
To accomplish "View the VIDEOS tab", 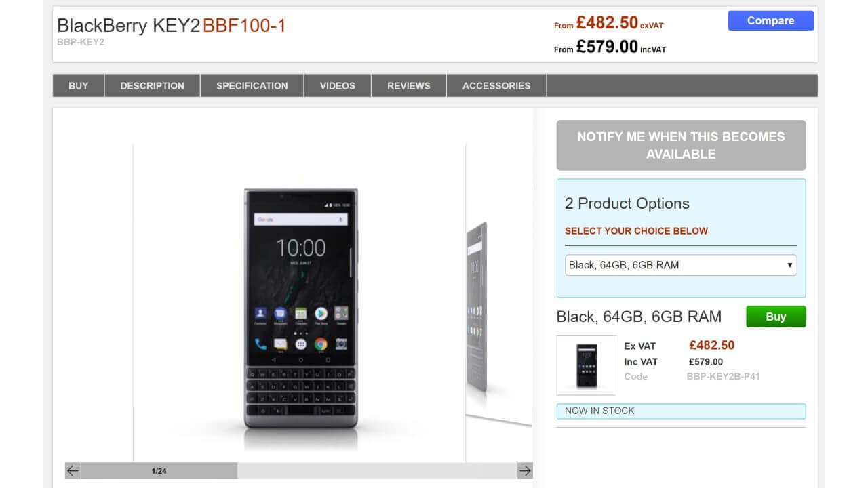I will point(338,85).
